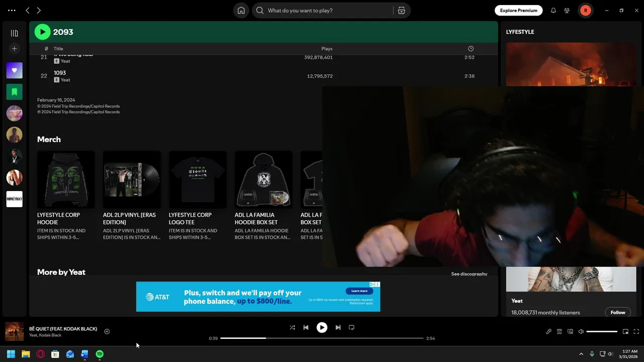The image size is (644, 362).
Task: Open the Friend Activity icon
Action: 567,11
